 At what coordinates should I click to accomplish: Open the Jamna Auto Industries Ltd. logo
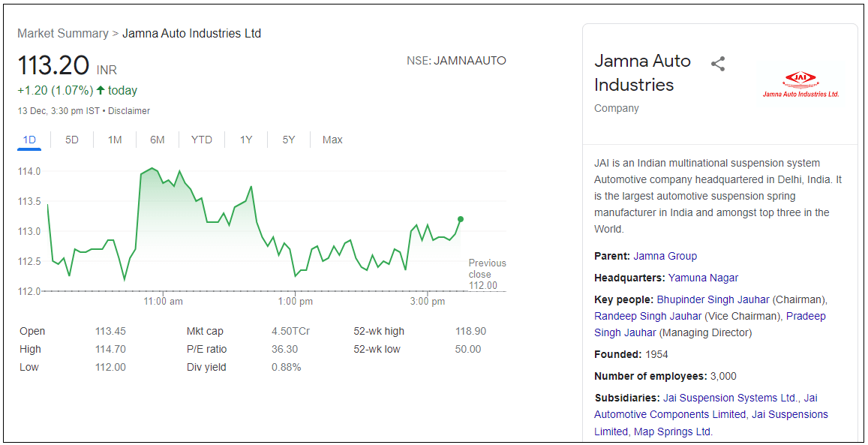[800, 84]
